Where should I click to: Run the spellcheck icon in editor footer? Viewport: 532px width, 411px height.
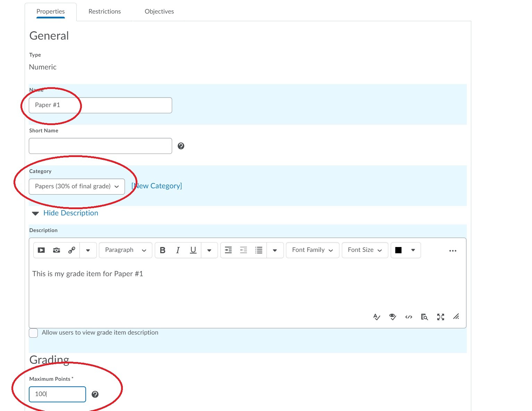[x=377, y=317]
